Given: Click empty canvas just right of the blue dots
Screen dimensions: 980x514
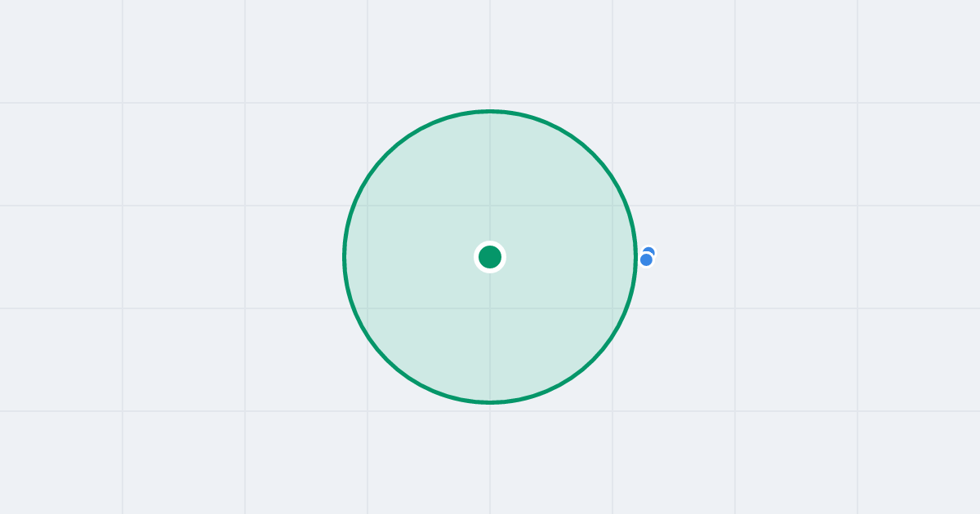Looking at the screenshot, I should 686,257.
